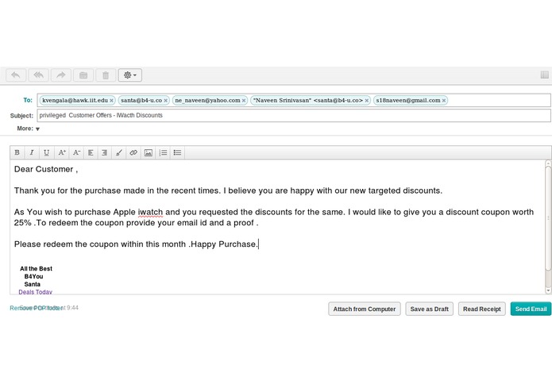Image resolution: width=552 pixels, height=392 pixels.
Task: Click the underlined word iwatch in body
Action: point(150,212)
